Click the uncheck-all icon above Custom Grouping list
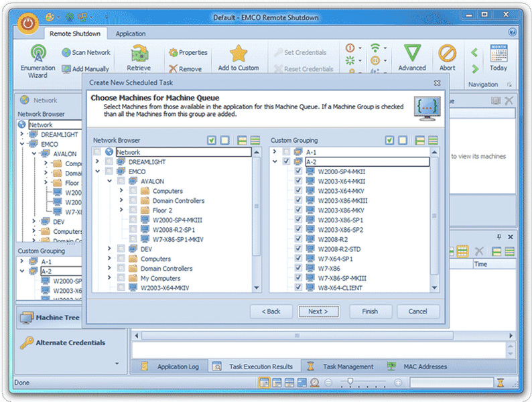 coord(403,140)
